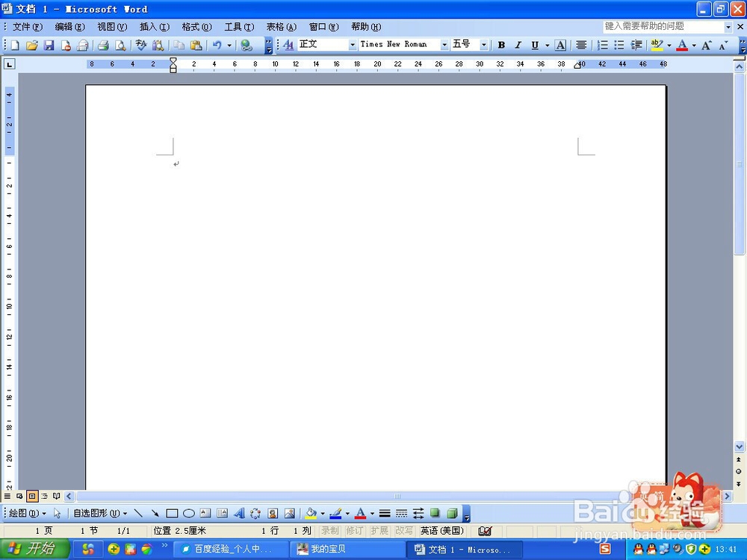Apply bulleted list formatting
Screen dimensions: 747x560
[619, 46]
